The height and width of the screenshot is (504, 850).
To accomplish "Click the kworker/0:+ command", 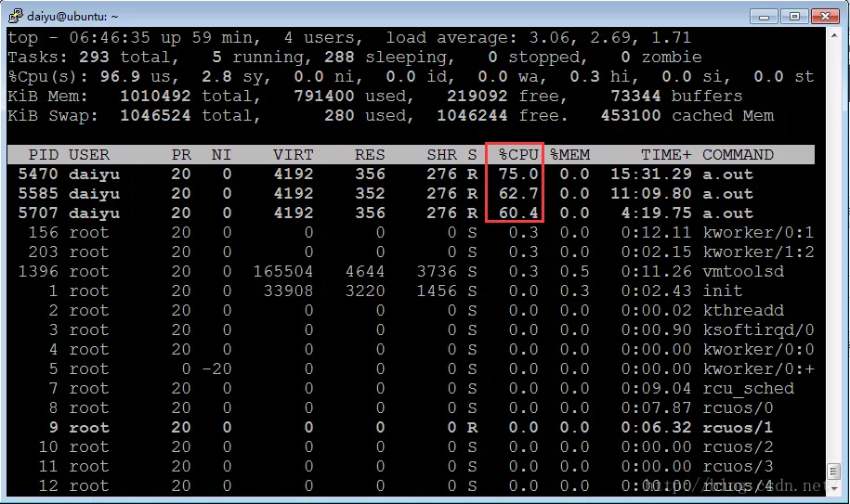I will tap(758, 369).
